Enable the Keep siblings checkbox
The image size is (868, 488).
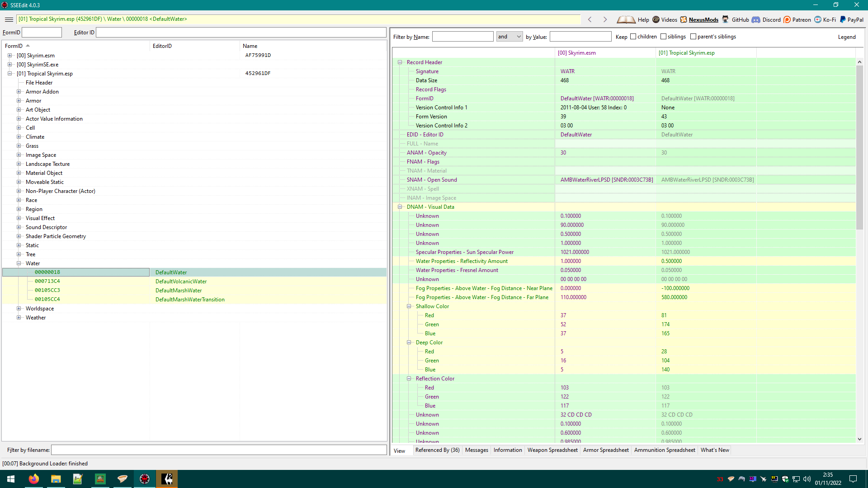click(x=663, y=37)
